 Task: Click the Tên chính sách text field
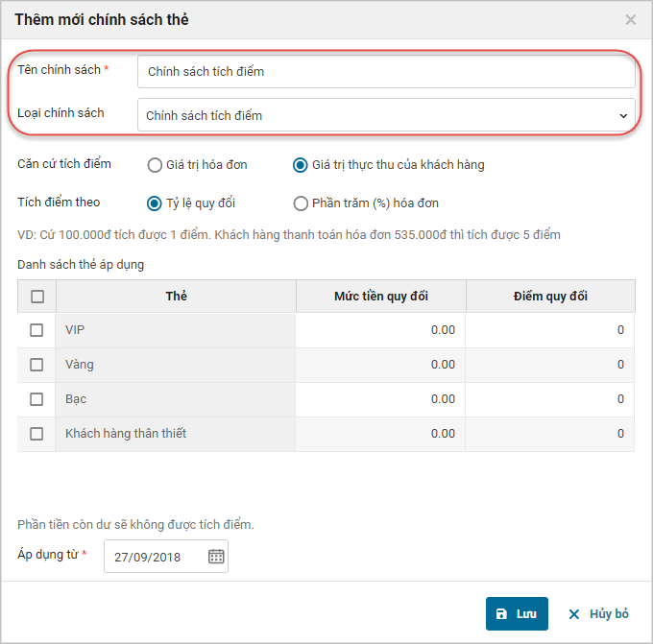[386, 71]
